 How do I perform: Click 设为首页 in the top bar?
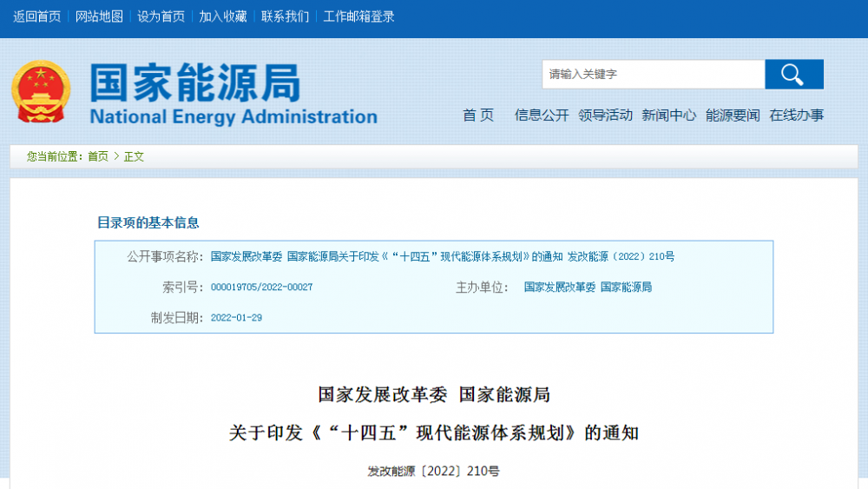pyautogui.click(x=161, y=17)
